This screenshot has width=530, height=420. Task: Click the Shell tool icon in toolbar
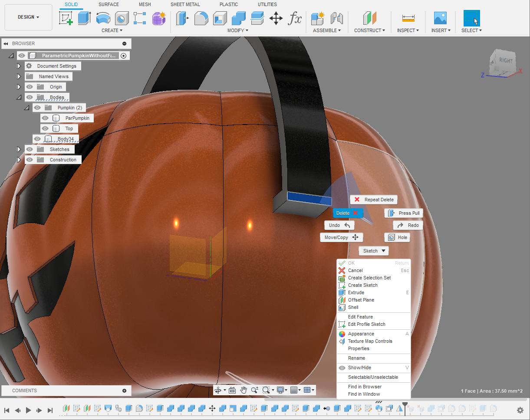220,18
